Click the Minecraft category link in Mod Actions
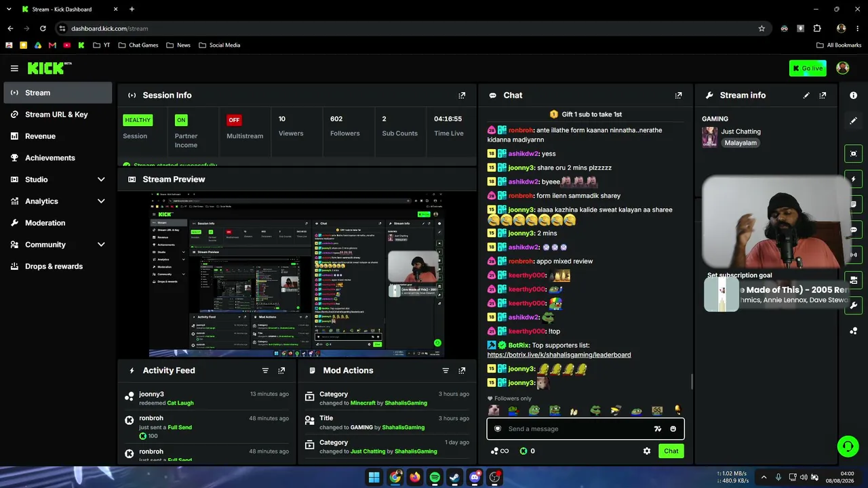 (x=363, y=403)
